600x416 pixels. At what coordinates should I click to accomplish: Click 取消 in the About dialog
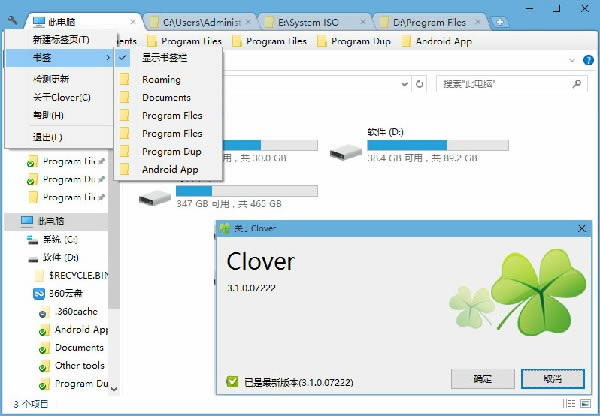553,379
